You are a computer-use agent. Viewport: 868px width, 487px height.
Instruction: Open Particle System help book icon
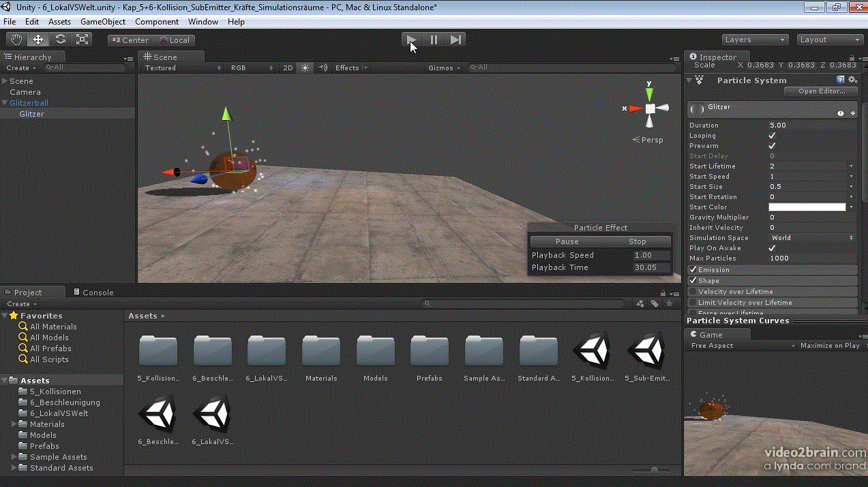(x=841, y=80)
